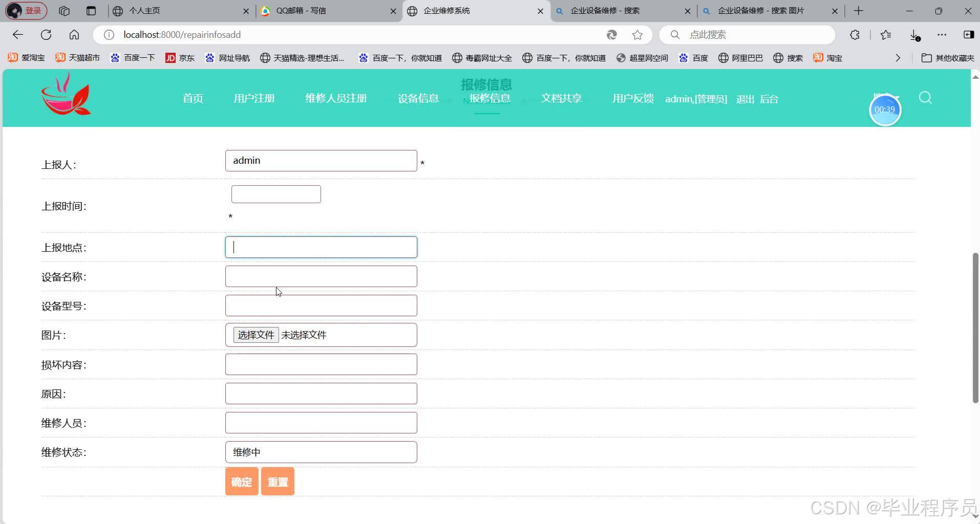Open the tab workspaces icon

tap(64, 11)
